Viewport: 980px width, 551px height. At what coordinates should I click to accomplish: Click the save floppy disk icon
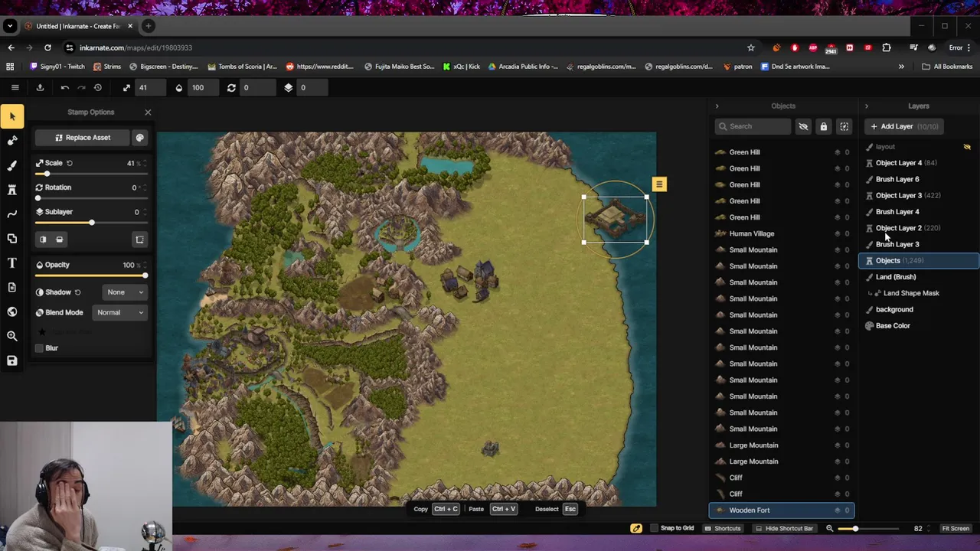(12, 360)
